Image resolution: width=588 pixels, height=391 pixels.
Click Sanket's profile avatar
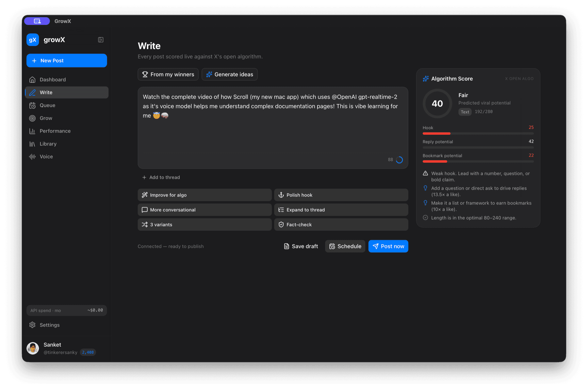click(33, 348)
